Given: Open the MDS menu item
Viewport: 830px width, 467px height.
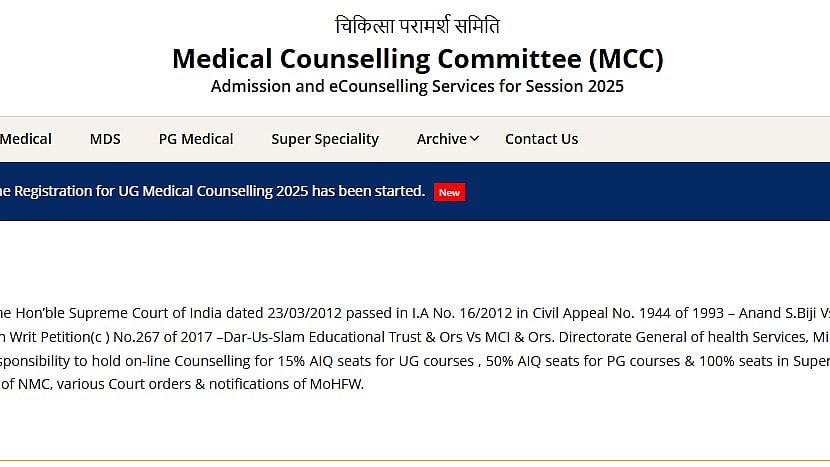Looking at the screenshot, I should [x=105, y=139].
